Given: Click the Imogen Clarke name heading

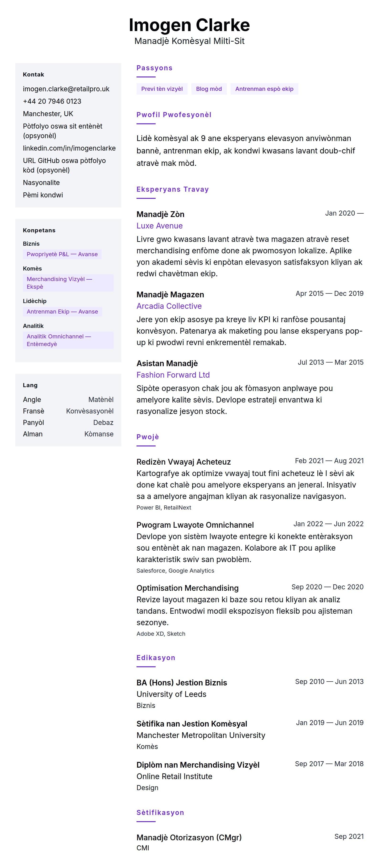Looking at the screenshot, I should pos(189,25).
